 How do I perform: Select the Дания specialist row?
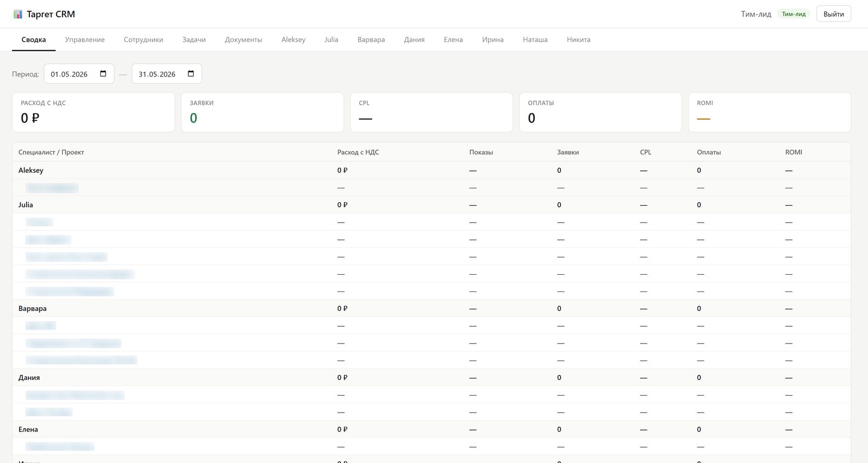(x=431, y=377)
